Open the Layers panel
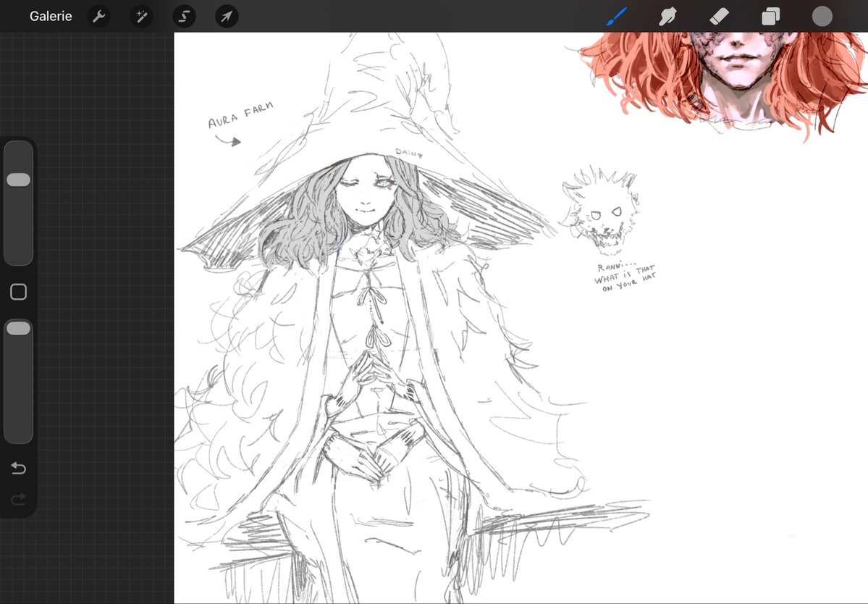 (x=770, y=17)
